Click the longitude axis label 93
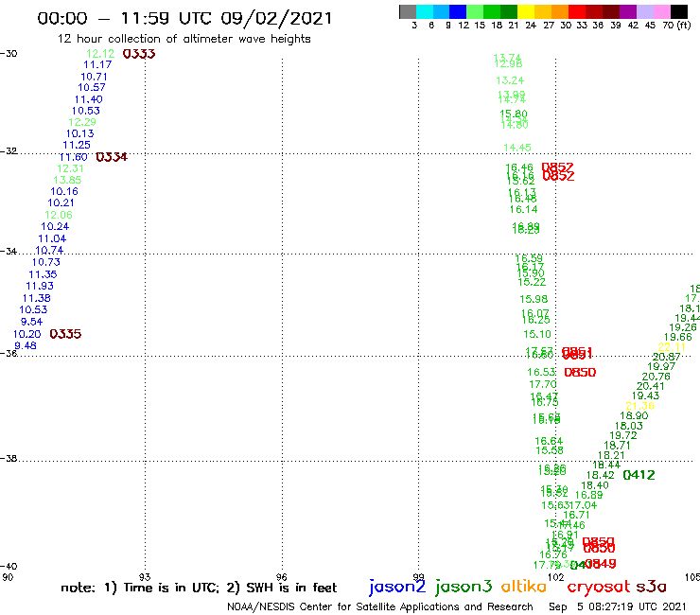 click(x=145, y=577)
